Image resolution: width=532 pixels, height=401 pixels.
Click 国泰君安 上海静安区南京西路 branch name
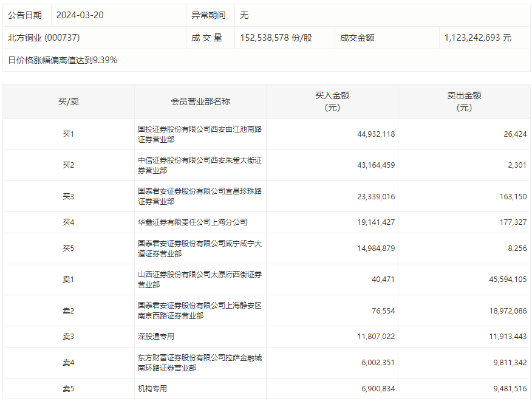point(200,310)
